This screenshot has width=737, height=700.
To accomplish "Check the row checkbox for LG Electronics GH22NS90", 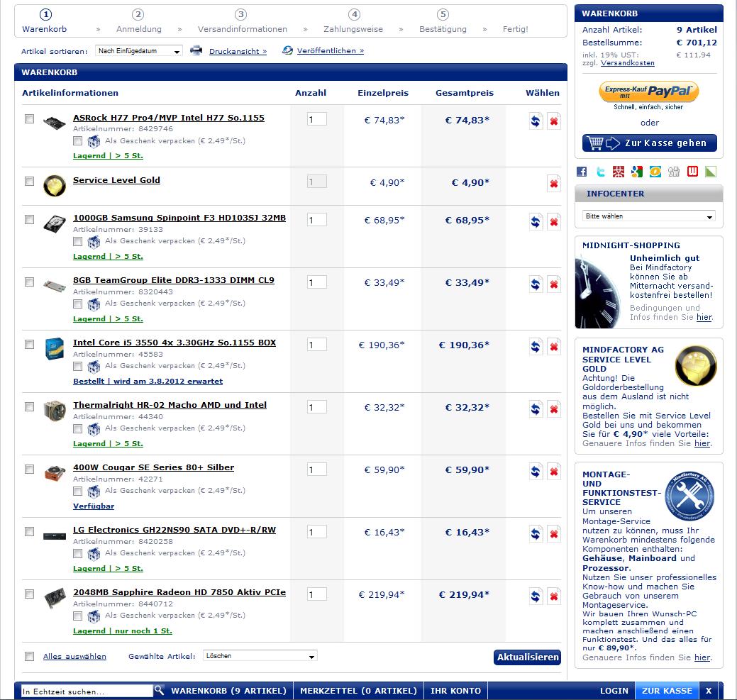I will point(30,531).
